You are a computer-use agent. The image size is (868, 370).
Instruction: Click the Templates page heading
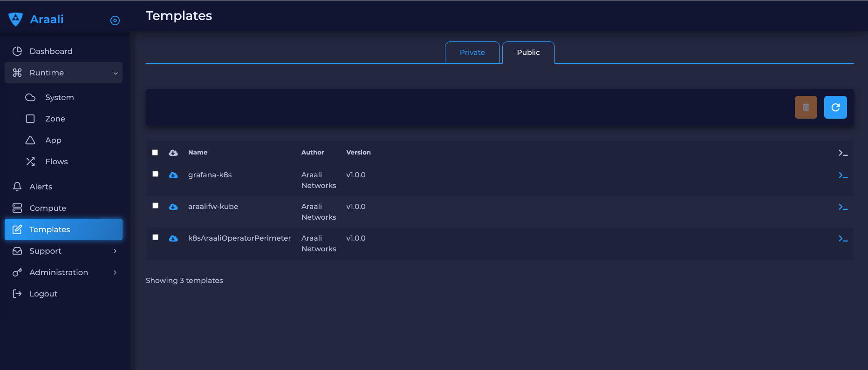tap(179, 16)
